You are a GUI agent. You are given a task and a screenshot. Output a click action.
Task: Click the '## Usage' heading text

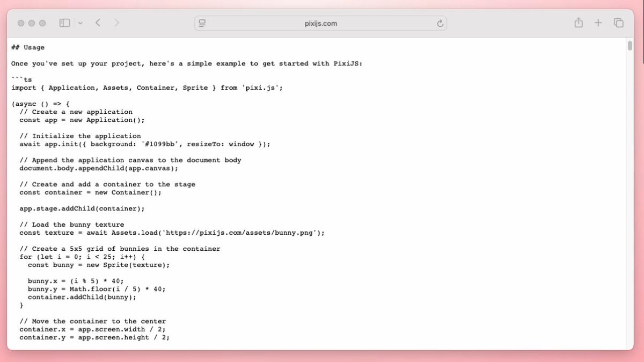click(28, 47)
